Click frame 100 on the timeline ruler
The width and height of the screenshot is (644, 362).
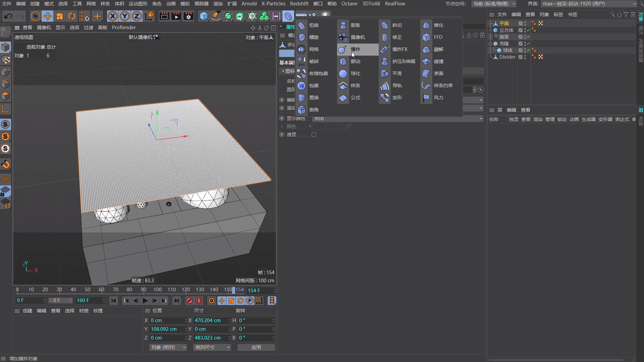tap(157, 290)
